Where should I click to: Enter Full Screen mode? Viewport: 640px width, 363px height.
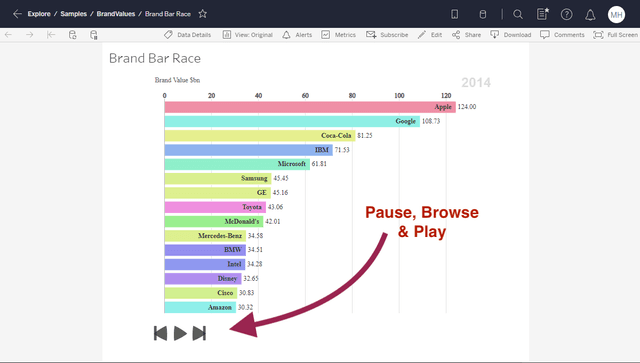pyautogui.click(x=616, y=35)
